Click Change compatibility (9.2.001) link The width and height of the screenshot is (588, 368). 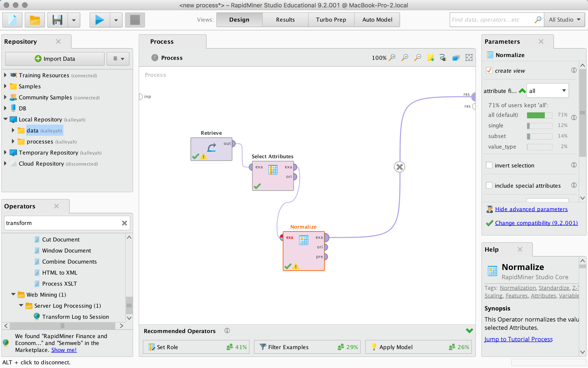coord(537,223)
